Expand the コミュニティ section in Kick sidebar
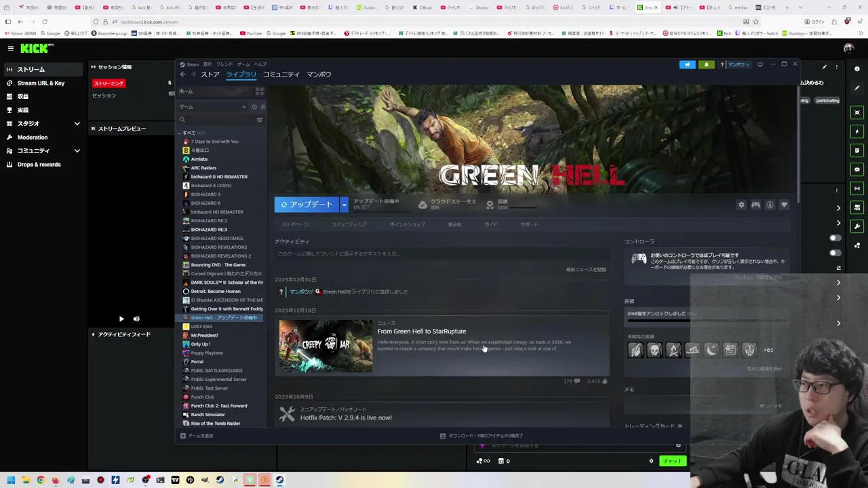Viewport: 868px width, 488px height. (x=77, y=150)
